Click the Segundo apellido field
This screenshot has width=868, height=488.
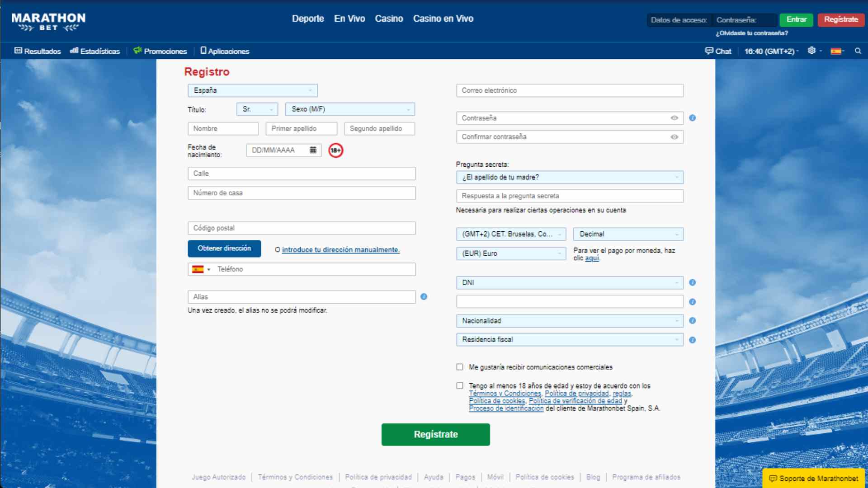[x=380, y=129]
